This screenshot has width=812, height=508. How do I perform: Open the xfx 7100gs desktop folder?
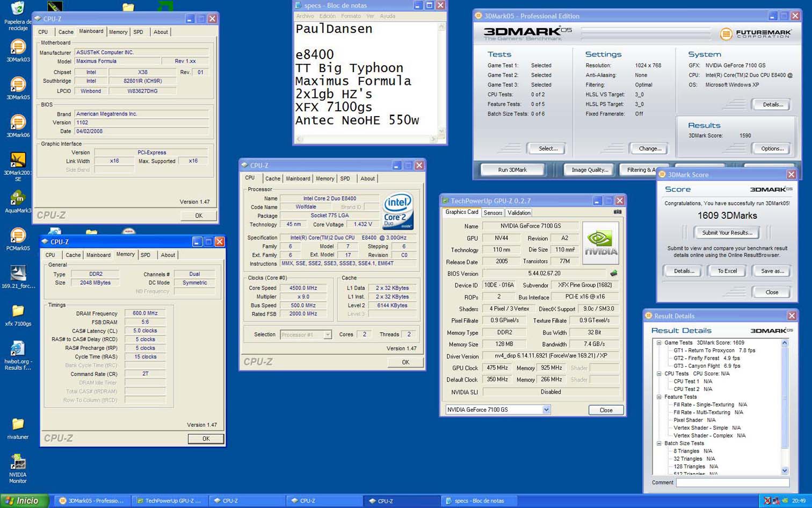point(18,315)
